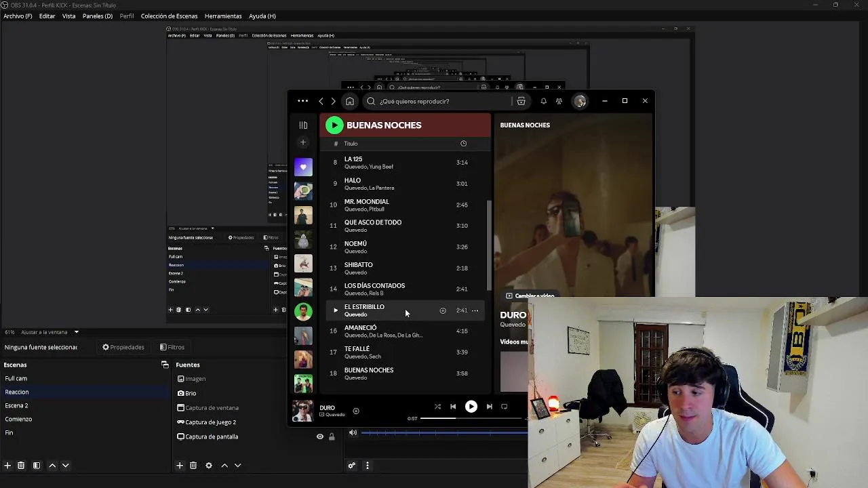Viewport: 868px width, 488px height.
Task: Seek on the Spotify song progress bar
Action: coord(473,418)
